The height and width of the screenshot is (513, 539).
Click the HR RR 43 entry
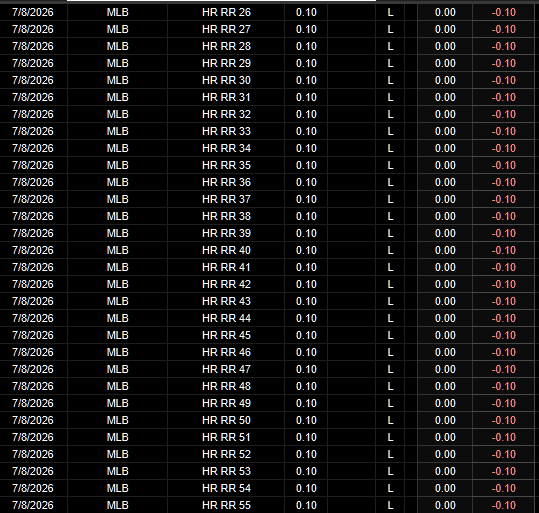pos(226,301)
